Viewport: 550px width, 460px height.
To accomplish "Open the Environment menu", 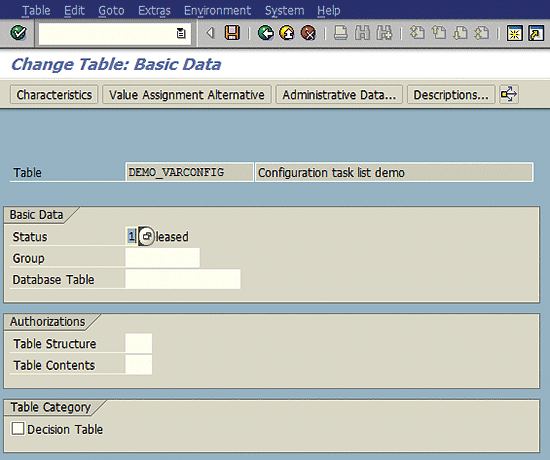I will pos(217,11).
